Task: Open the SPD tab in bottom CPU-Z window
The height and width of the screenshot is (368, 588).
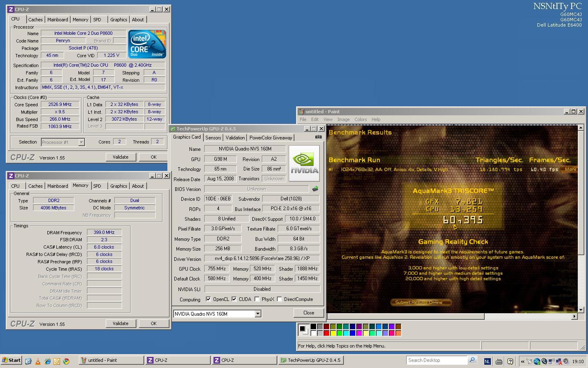Action: [97, 186]
